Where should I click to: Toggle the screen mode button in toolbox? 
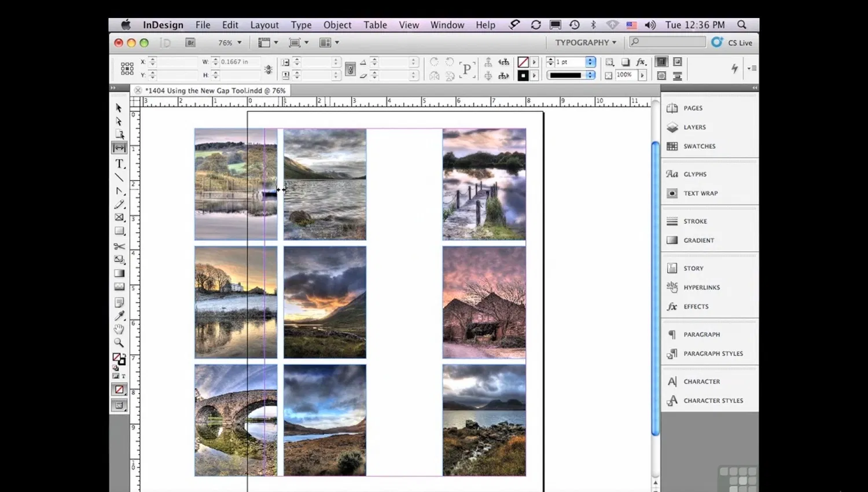point(119,406)
